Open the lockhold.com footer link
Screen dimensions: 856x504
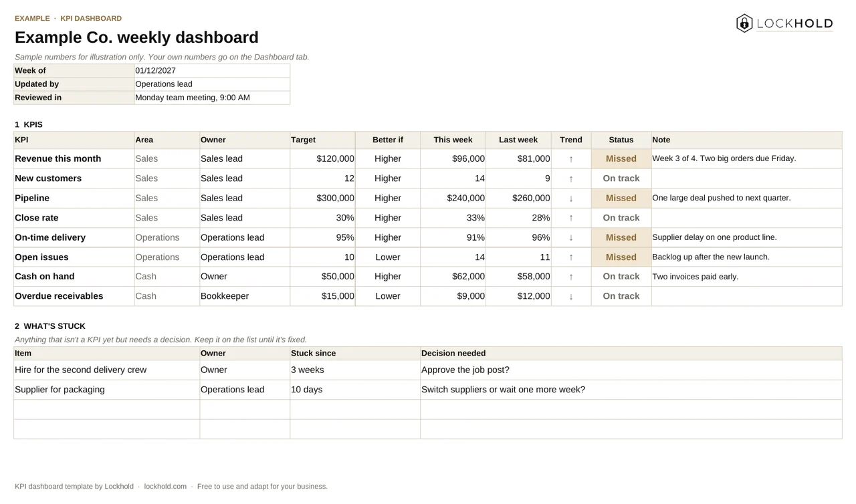(165, 487)
